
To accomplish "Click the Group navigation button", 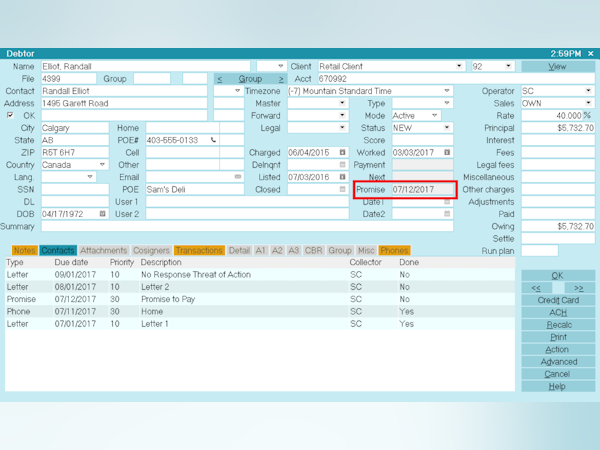I will pyautogui.click(x=250, y=79).
